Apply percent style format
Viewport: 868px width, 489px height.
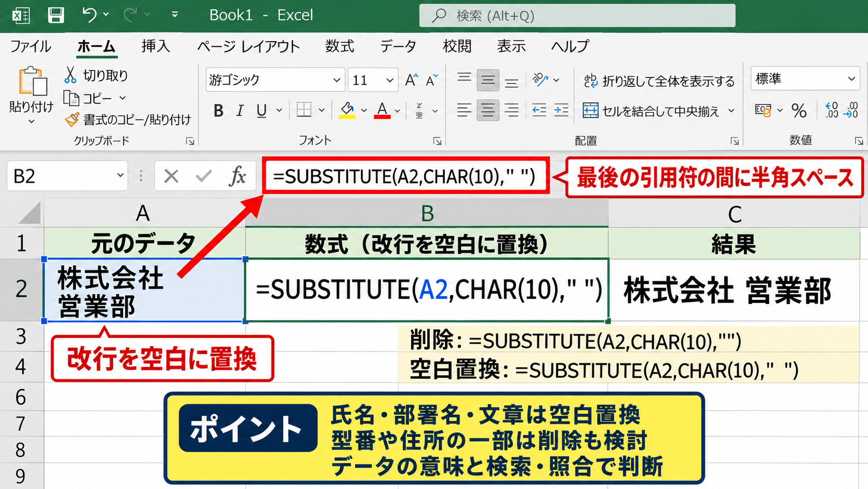pos(799,110)
